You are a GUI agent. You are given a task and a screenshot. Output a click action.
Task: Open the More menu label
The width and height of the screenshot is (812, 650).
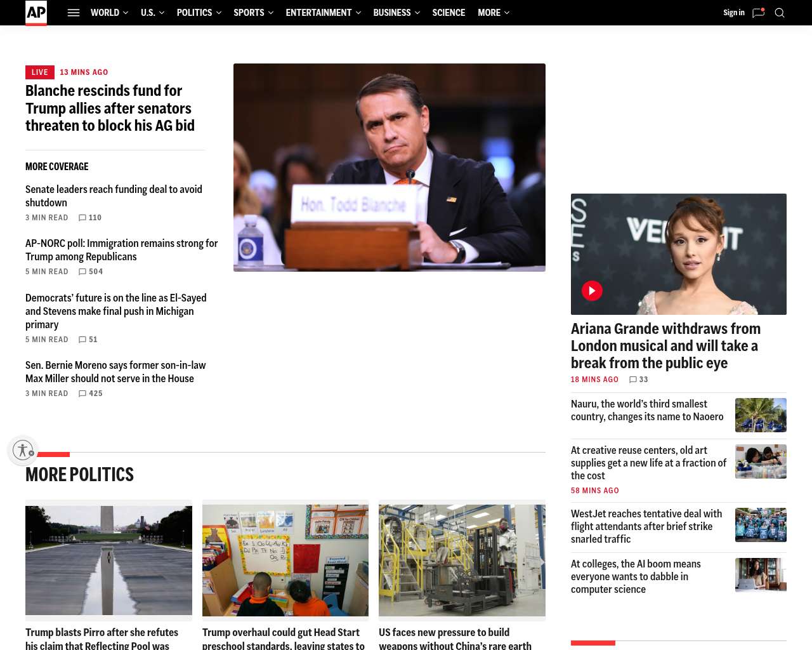489,13
